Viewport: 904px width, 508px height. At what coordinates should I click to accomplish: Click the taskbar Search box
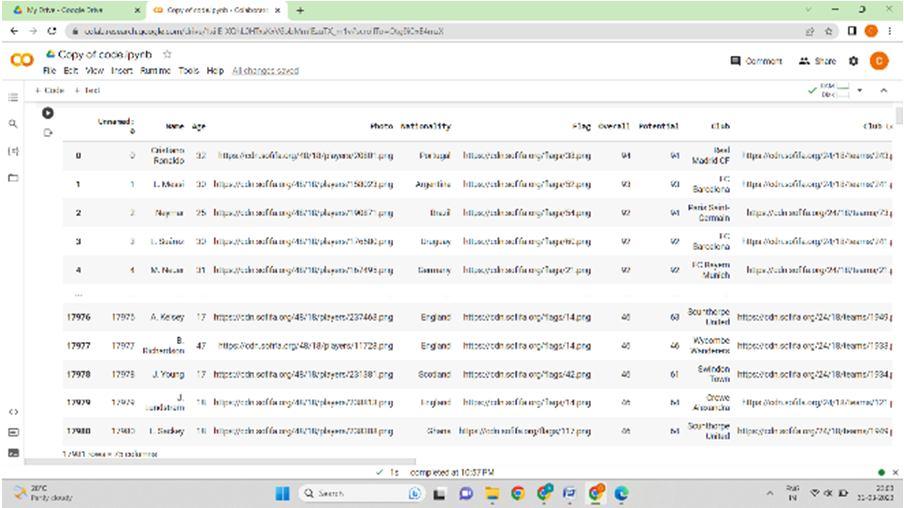click(x=361, y=493)
